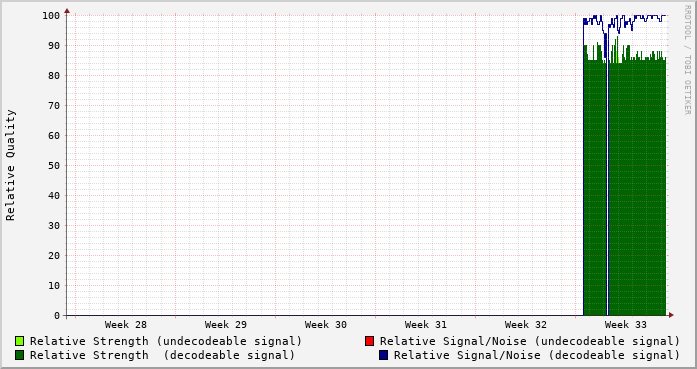Click the dark blue decodeable Signal/Noise swatch
Image resolution: width=697 pixels, height=369 pixels.
coord(384,355)
